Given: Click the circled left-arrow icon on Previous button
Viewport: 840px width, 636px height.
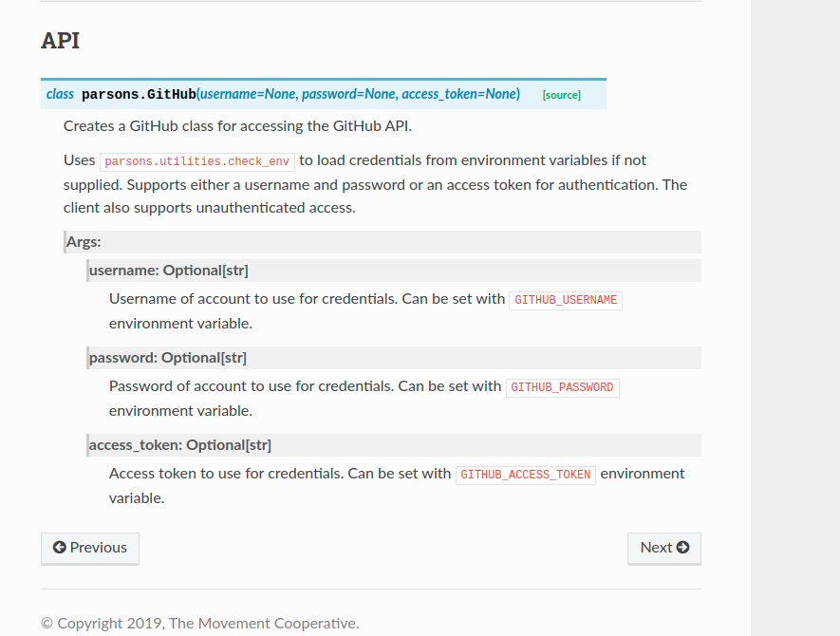Looking at the screenshot, I should 59,548.
